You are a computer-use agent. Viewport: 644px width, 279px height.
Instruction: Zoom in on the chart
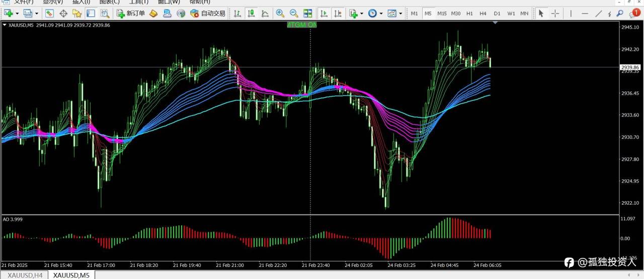point(280,14)
